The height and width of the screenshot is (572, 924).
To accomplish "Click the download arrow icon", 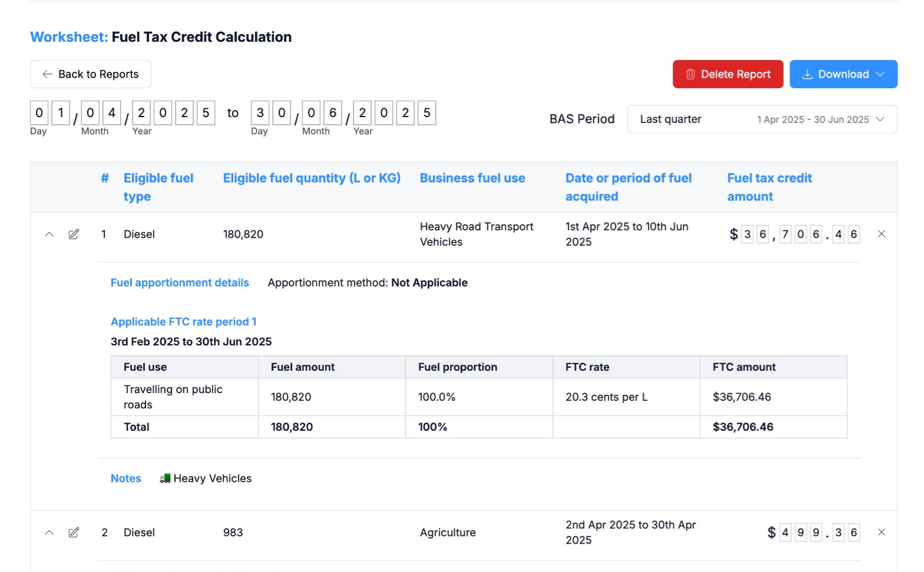I will [x=807, y=74].
